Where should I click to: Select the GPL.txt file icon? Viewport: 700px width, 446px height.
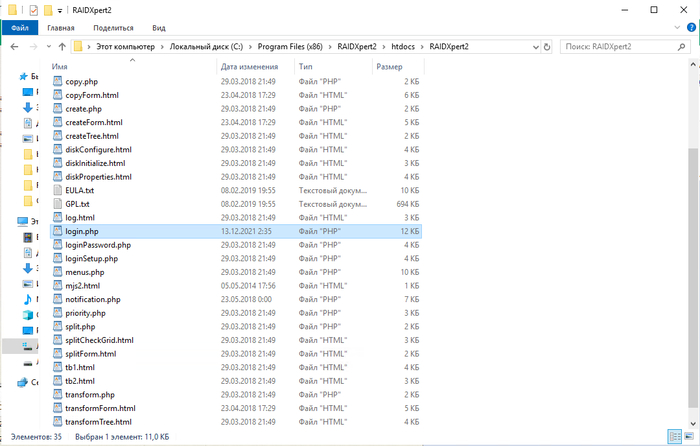57,204
